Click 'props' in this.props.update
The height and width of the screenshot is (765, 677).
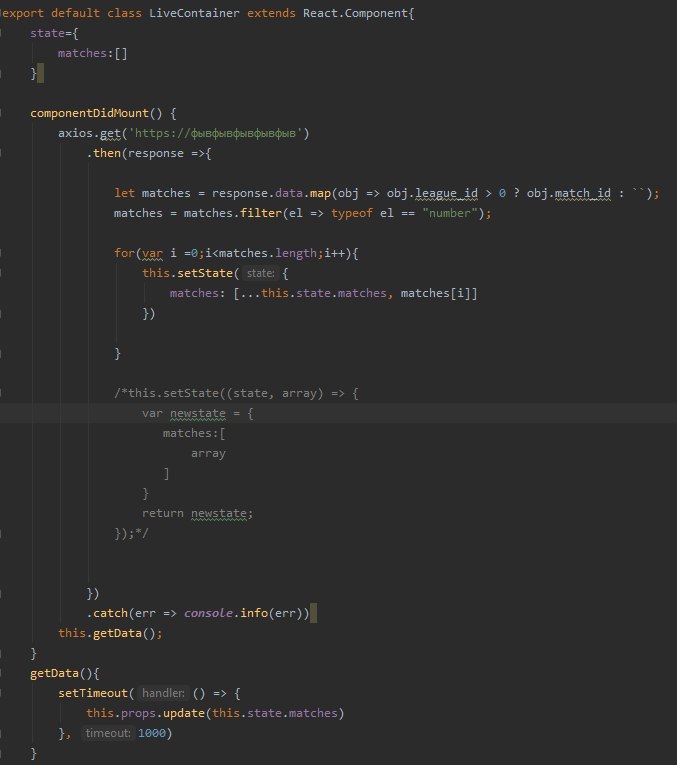coord(138,713)
